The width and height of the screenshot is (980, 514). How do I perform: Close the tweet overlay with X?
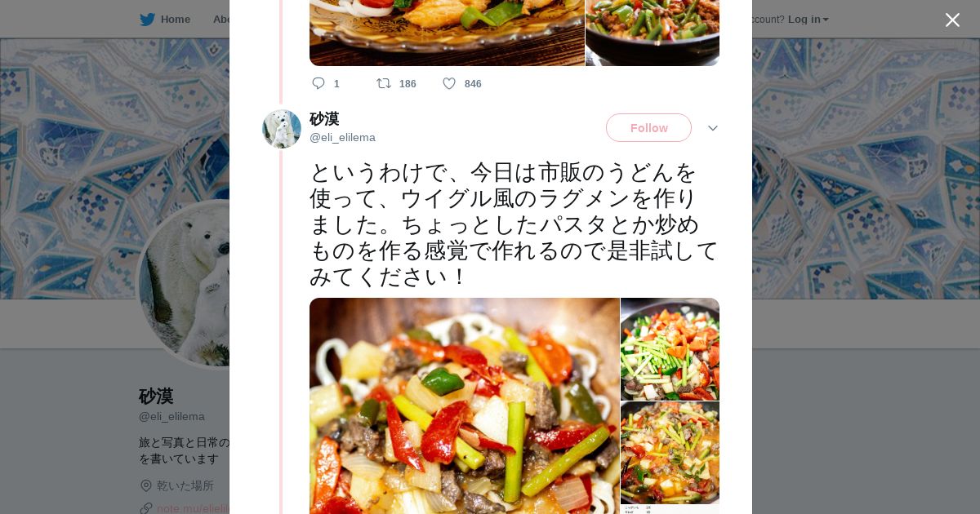(952, 20)
